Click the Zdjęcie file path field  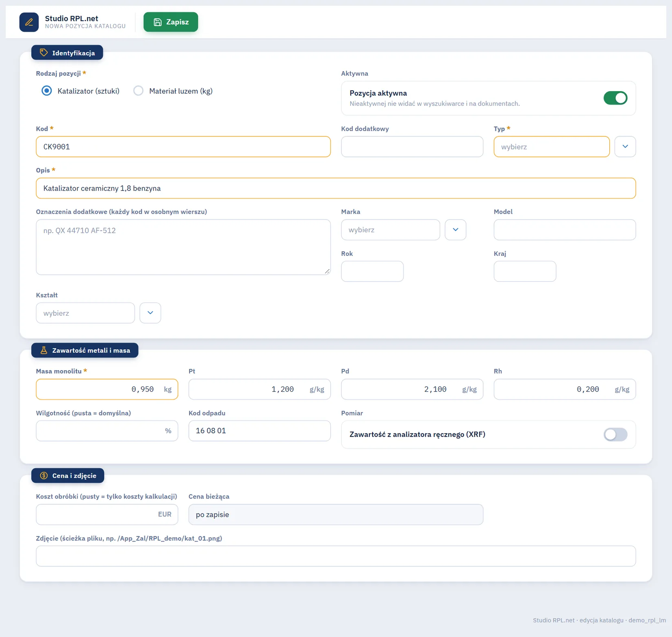[336, 556]
